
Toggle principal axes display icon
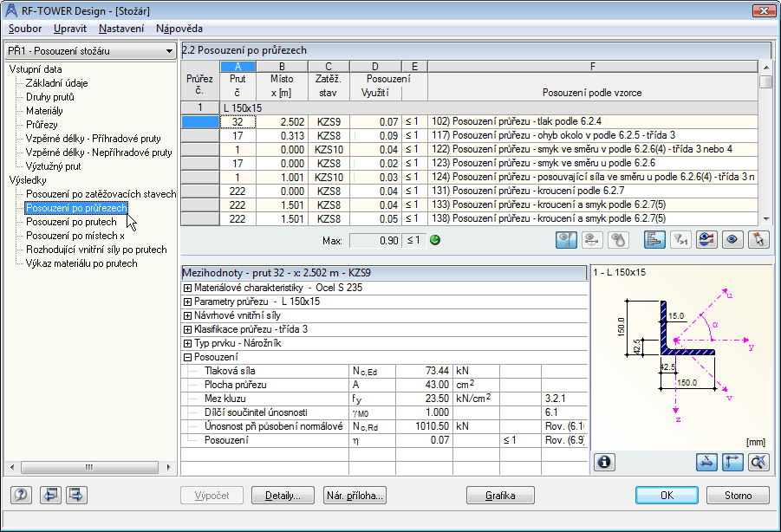point(732,463)
